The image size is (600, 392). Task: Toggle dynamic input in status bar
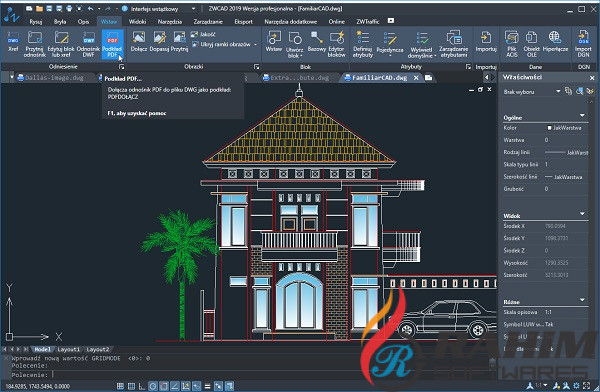(196, 386)
